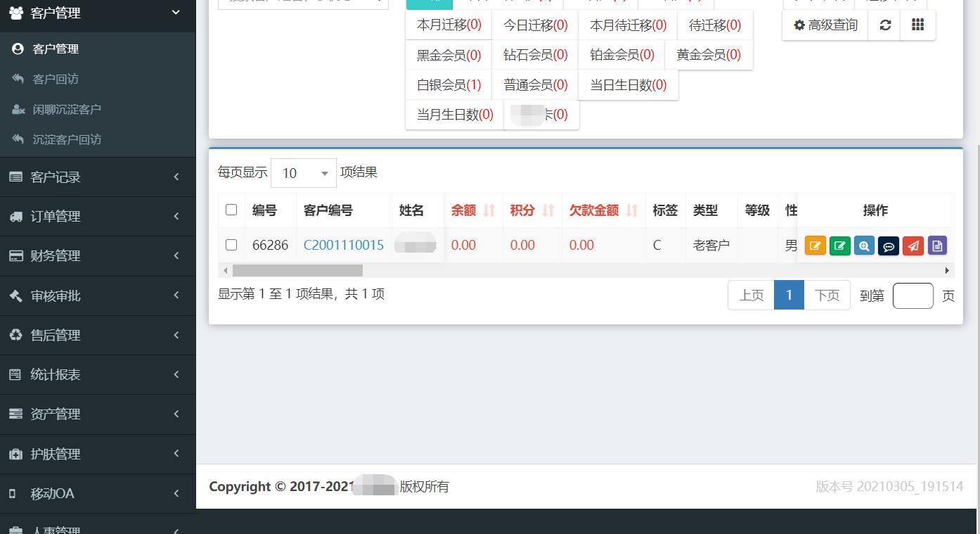Click the left arrow of the horizontal table scrollbar
980x534 pixels.
click(225, 271)
